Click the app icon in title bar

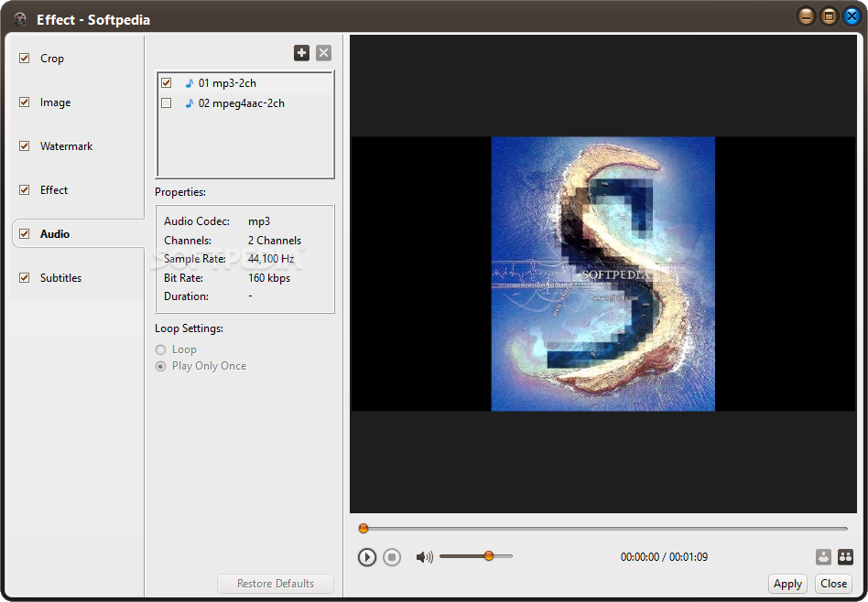(x=21, y=20)
